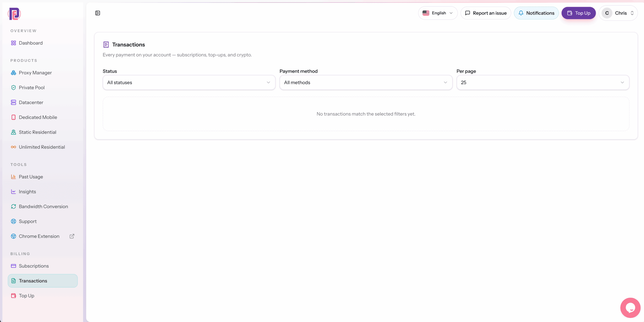Open the Status dropdown showing All statuses
This screenshot has height=322, width=644.
(x=189, y=83)
